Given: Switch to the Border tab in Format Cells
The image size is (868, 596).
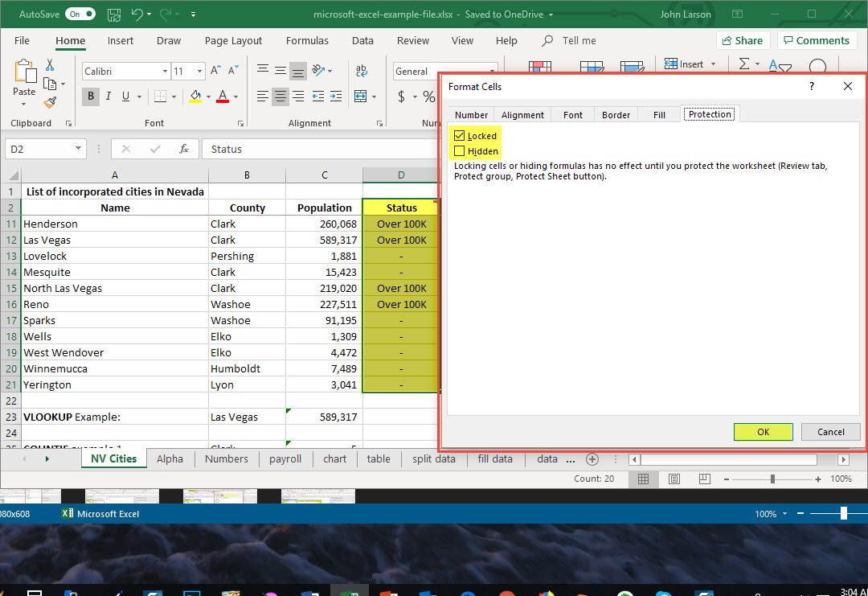Looking at the screenshot, I should coord(616,115).
